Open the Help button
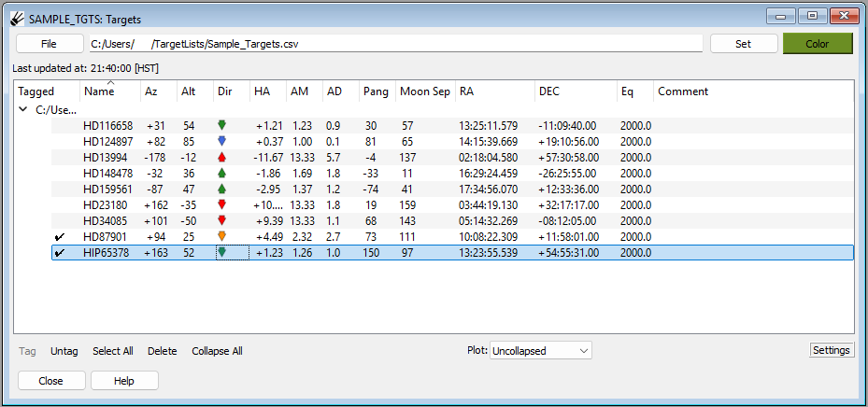Screen dimensions: 868x407 (124, 381)
